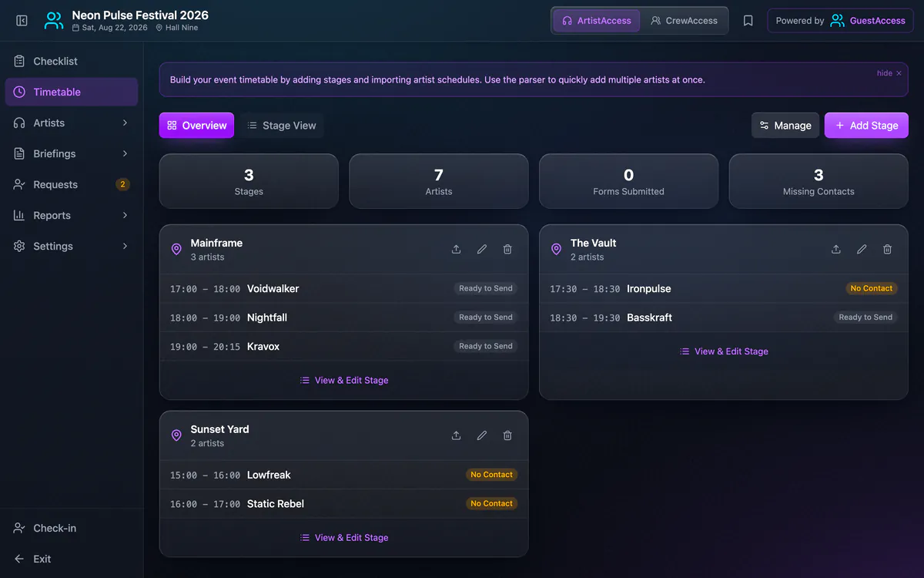Click Lowfreak's No Contact badge
Viewport: 924px width, 578px height.
[x=491, y=475]
